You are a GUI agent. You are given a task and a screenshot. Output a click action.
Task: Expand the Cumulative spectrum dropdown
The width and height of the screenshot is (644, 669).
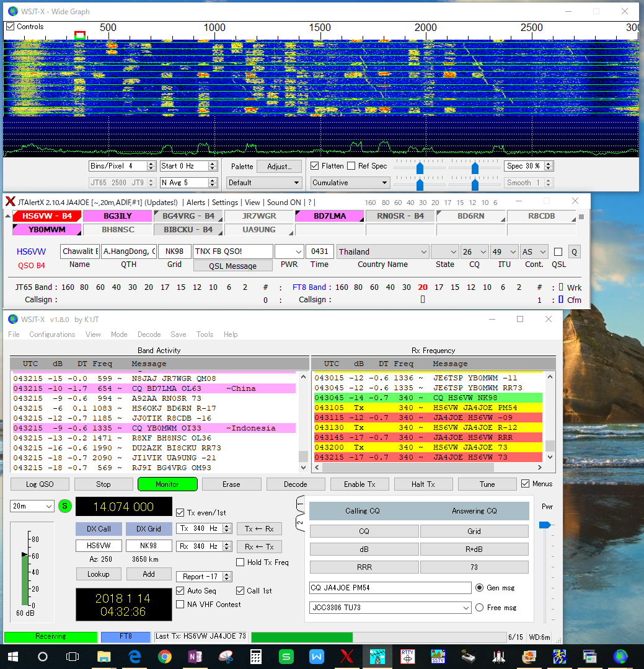coord(350,183)
